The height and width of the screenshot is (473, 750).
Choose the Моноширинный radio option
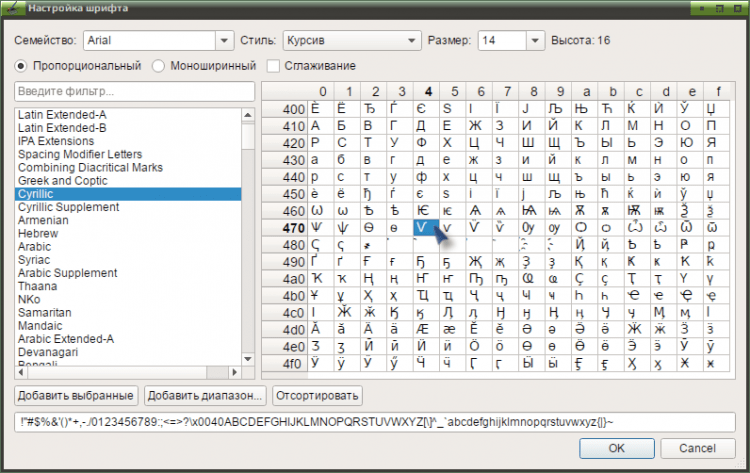point(158,66)
